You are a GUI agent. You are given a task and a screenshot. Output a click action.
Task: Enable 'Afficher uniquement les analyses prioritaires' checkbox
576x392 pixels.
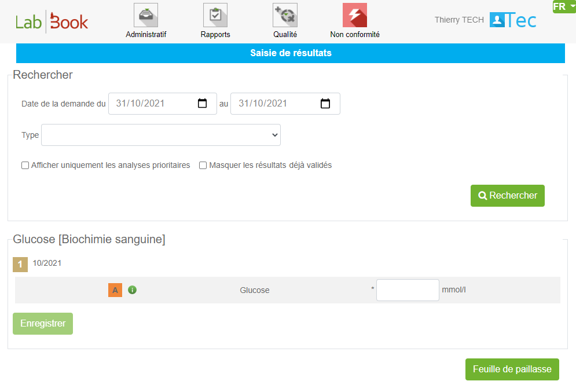[x=25, y=166]
